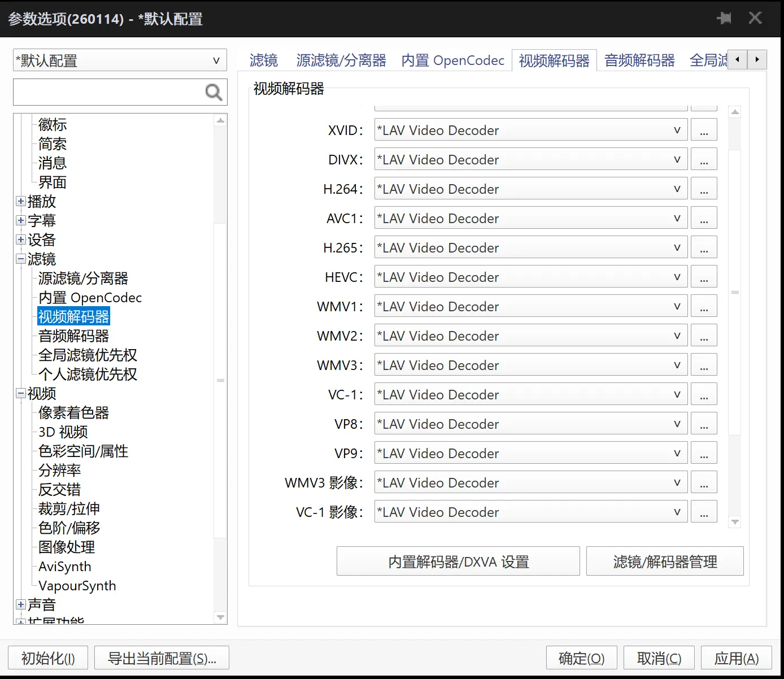
Task: Click the VP9 decoder ellipsis button
Action: point(704,454)
